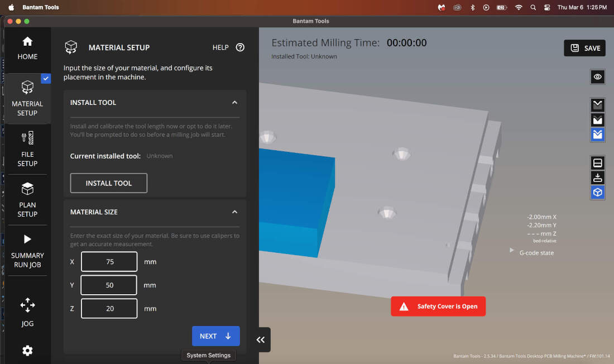
Task: Click the front view download-arrow icon
Action: (598, 178)
